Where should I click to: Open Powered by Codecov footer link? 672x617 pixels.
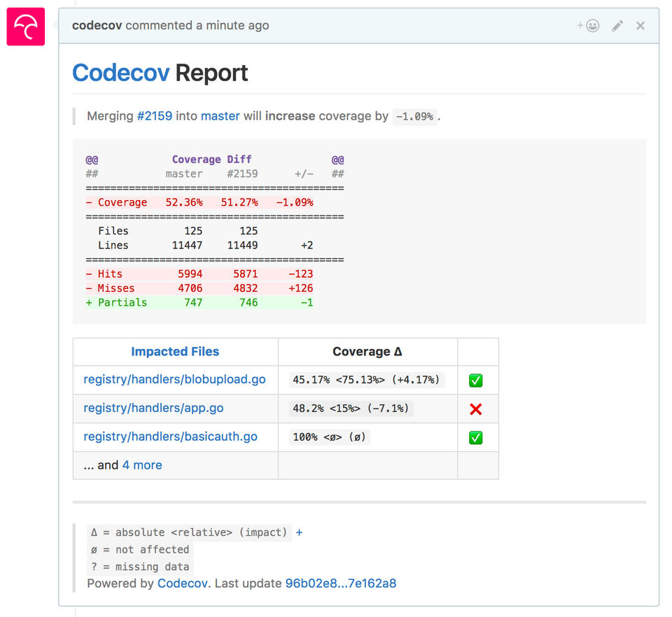[x=183, y=583]
